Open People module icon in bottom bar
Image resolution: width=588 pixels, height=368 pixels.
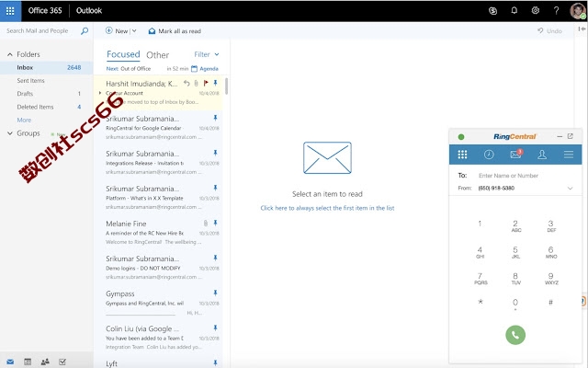point(45,362)
